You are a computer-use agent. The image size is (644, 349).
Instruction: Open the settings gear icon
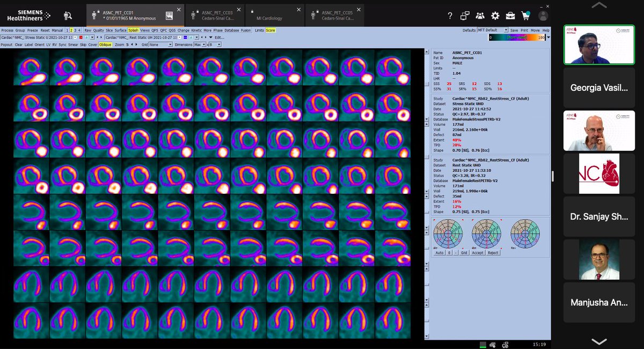pos(496,16)
